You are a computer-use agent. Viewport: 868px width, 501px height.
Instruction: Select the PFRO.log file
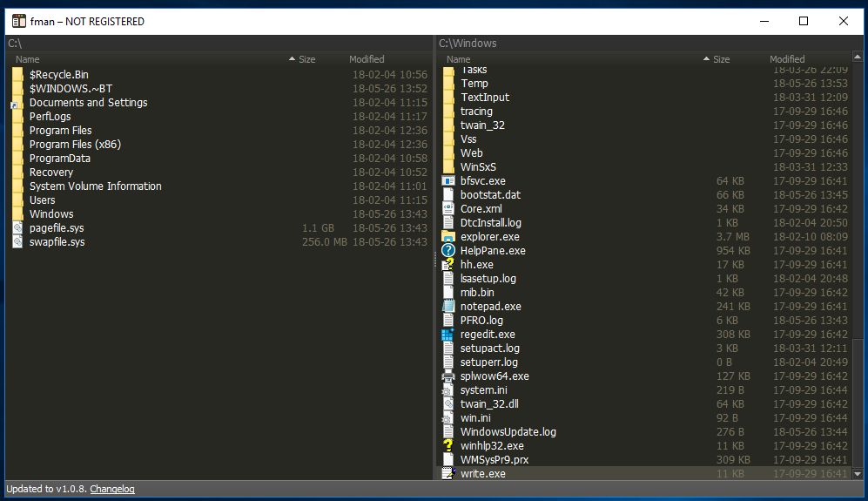645,321
